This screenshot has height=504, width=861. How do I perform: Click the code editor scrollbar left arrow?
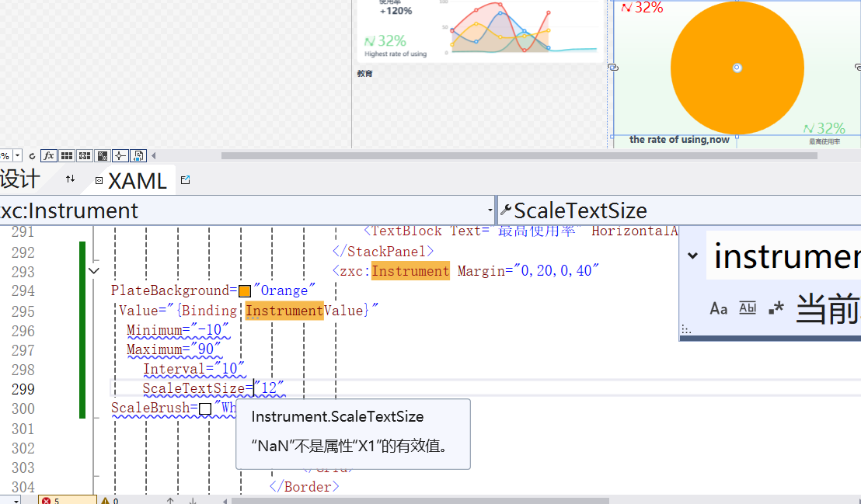point(225,501)
